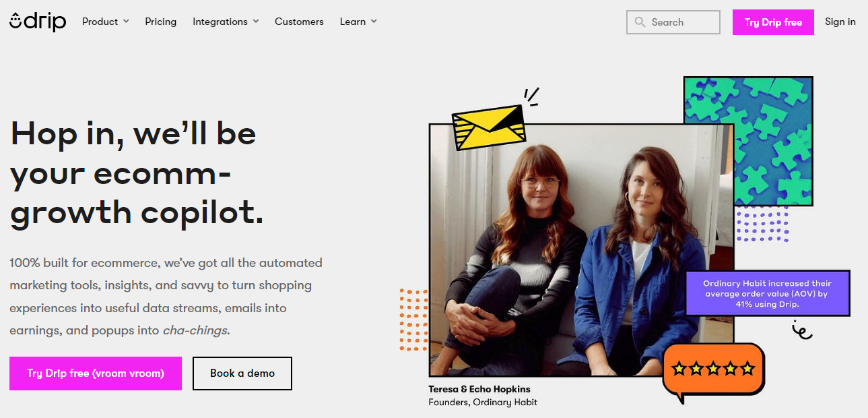The image size is (868, 418).
Task: Focus the Search input field
Action: 681,22
